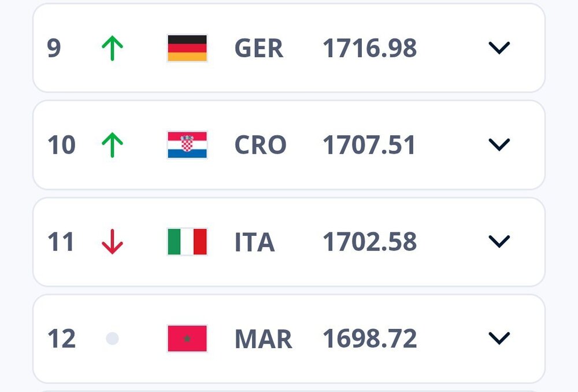Click the gray no-change dot beside MAR
The width and height of the screenshot is (578, 392).
pyautogui.click(x=112, y=339)
